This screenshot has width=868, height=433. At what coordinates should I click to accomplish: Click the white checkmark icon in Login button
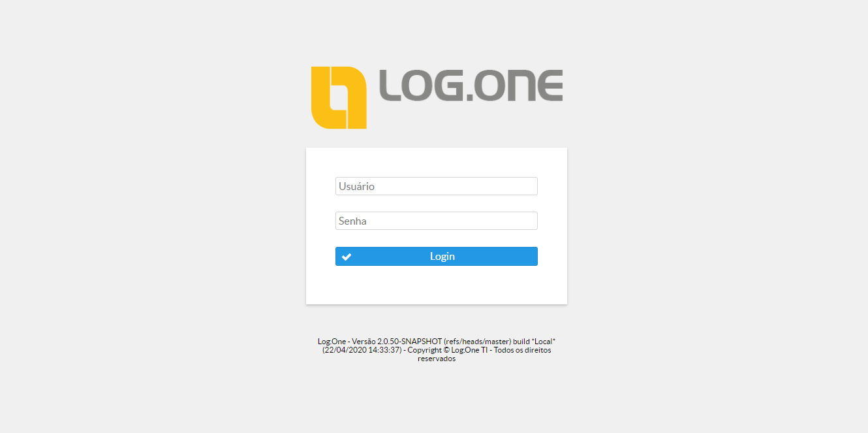coord(347,257)
